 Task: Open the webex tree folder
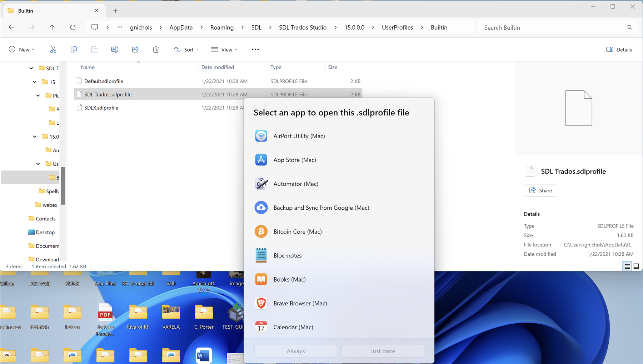(46, 205)
